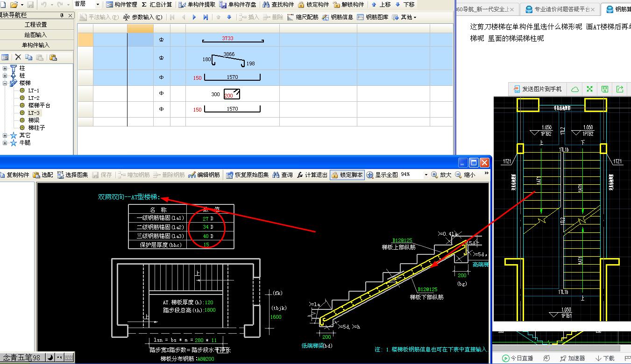Screen dimensions: 631x364
Task: Expand the 其它 tree node
Action: (x=5, y=135)
